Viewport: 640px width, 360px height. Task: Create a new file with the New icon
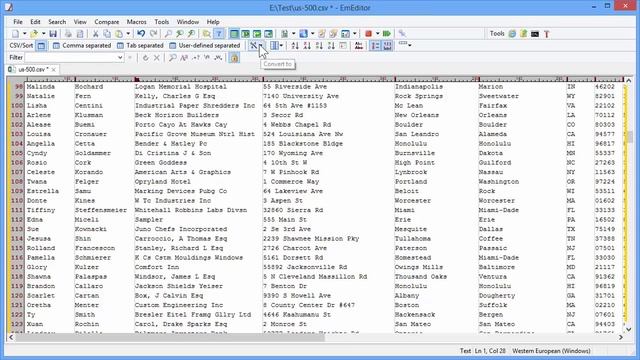tap(16, 34)
